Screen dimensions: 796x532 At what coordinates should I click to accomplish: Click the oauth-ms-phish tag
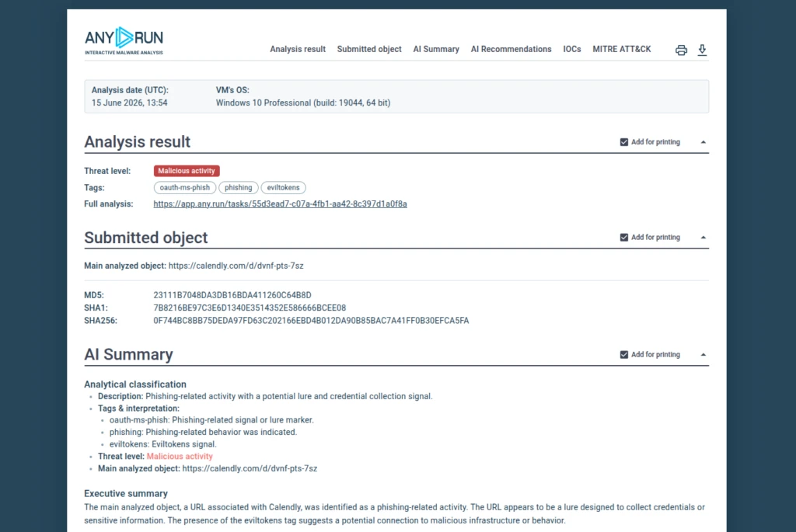tap(185, 188)
